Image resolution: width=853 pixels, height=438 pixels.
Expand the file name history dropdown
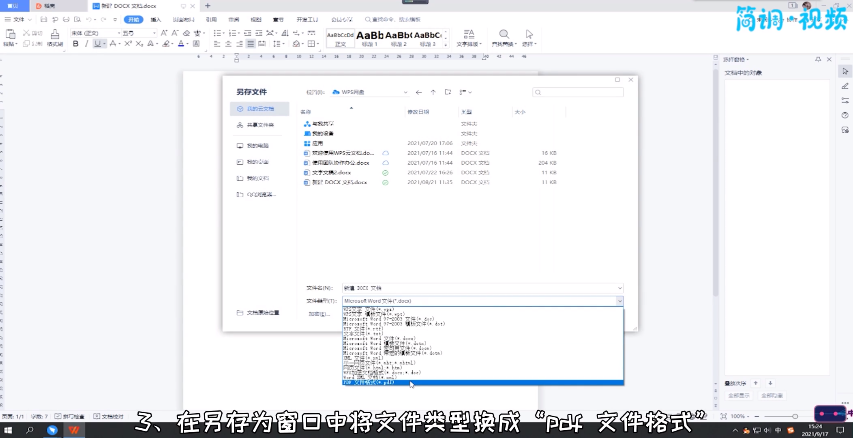point(619,287)
